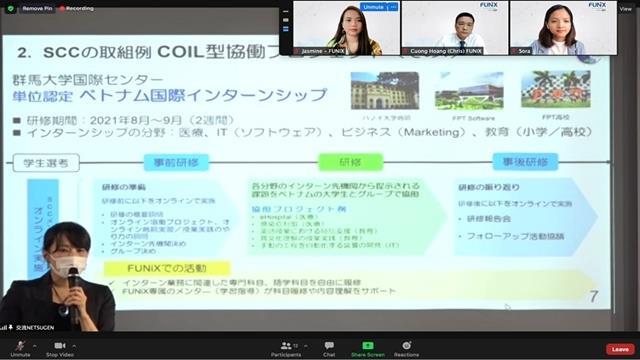
Task: Click blue Unmute button on Jasmine's video
Action: pyautogui.click(x=373, y=7)
